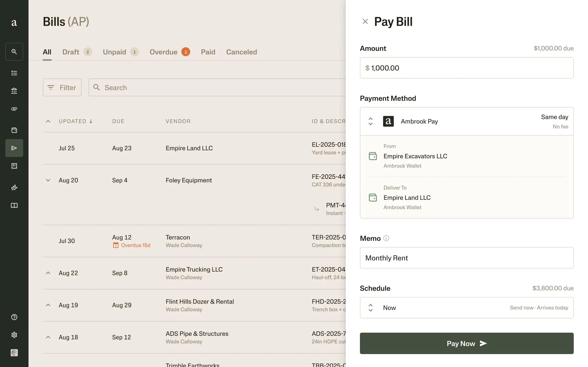Viewport: 588px width, 367px height.
Task: Click the Search bills field
Action: click(x=217, y=87)
